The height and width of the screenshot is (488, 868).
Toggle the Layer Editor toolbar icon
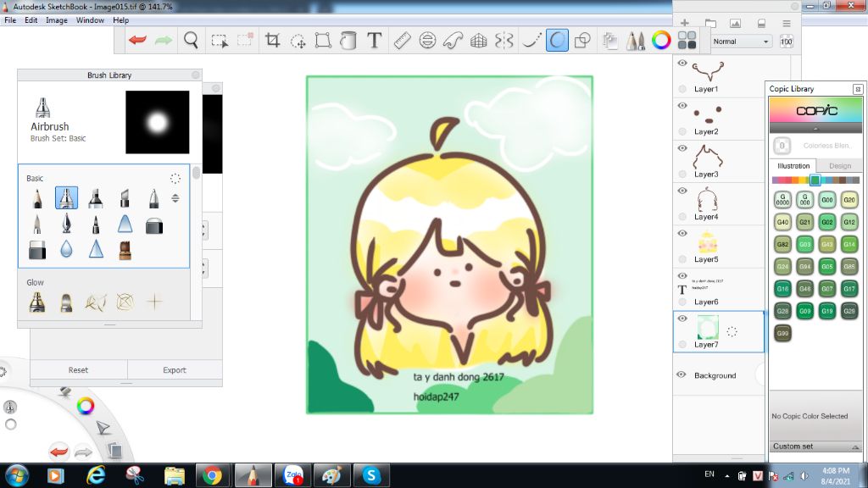610,41
